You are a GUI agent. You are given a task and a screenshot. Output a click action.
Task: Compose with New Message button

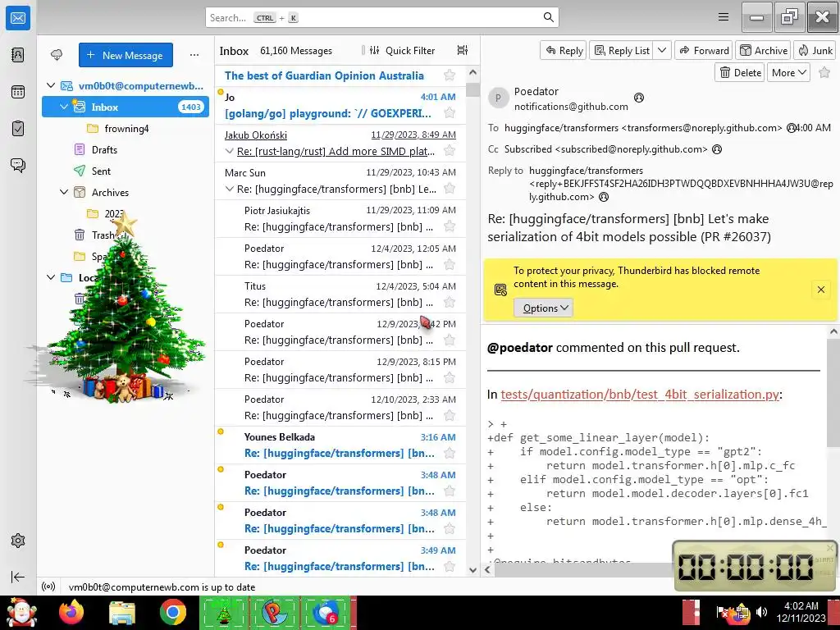click(x=126, y=55)
